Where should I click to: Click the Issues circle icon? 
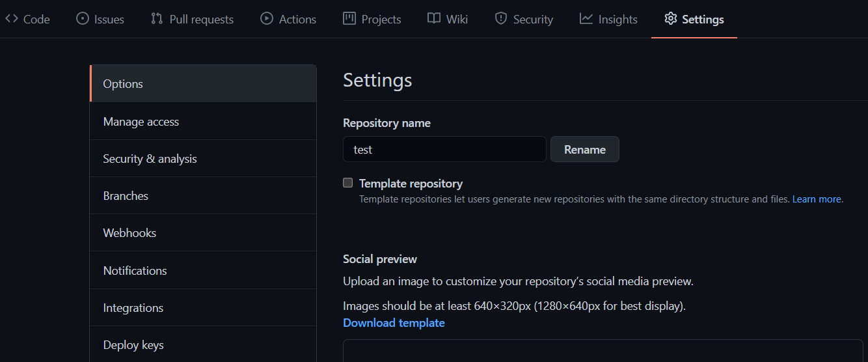point(83,19)
